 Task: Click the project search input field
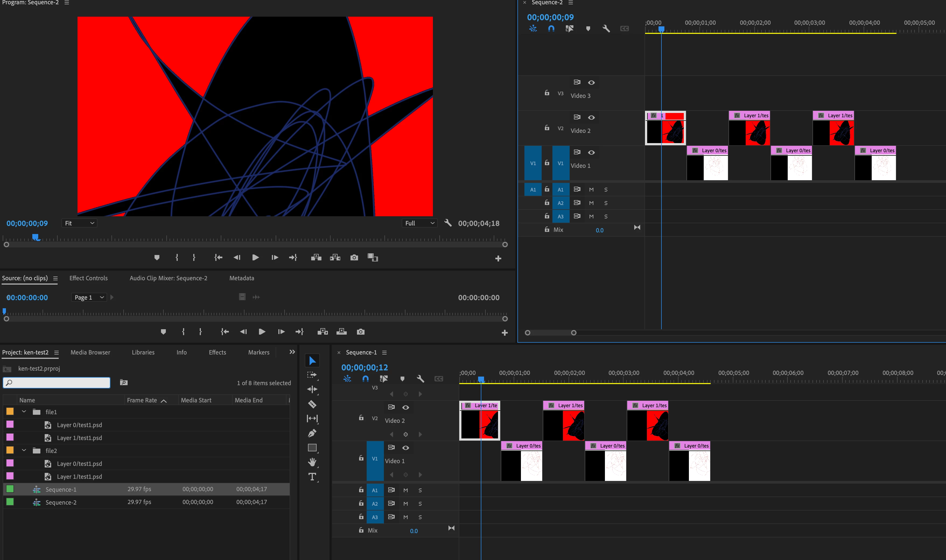point(57,383)
